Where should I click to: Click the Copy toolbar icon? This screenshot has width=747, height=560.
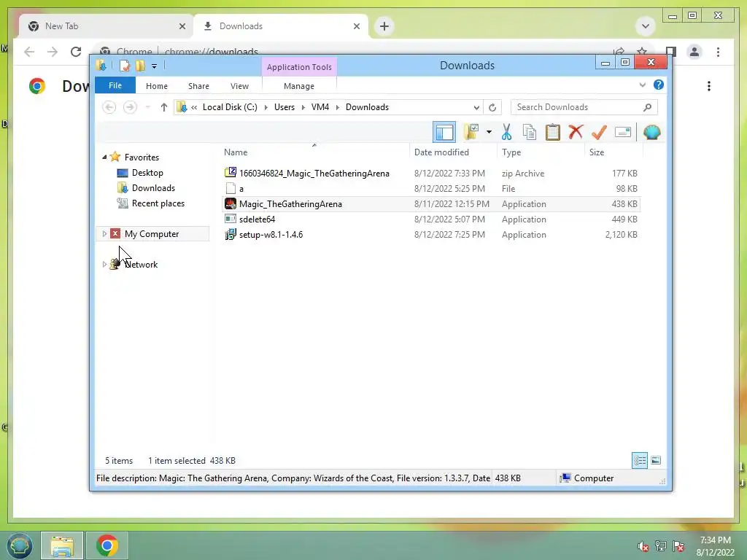tap(530, 132)
